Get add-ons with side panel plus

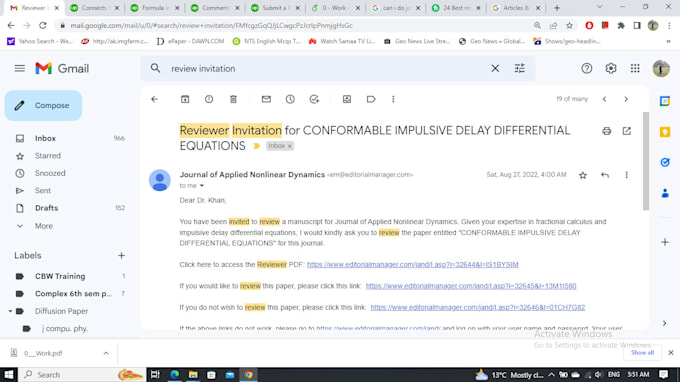point(665,242)
